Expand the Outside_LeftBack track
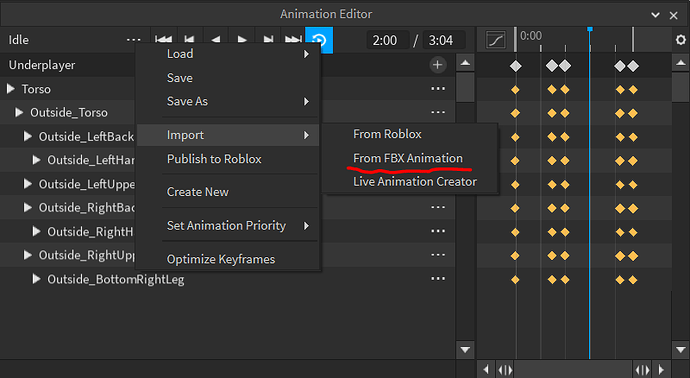 click(28, 136)
